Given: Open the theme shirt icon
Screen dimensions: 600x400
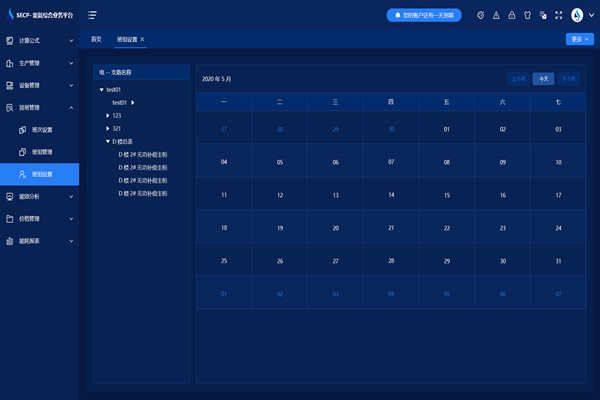Looking at the screenshot, I should (526, 15).
